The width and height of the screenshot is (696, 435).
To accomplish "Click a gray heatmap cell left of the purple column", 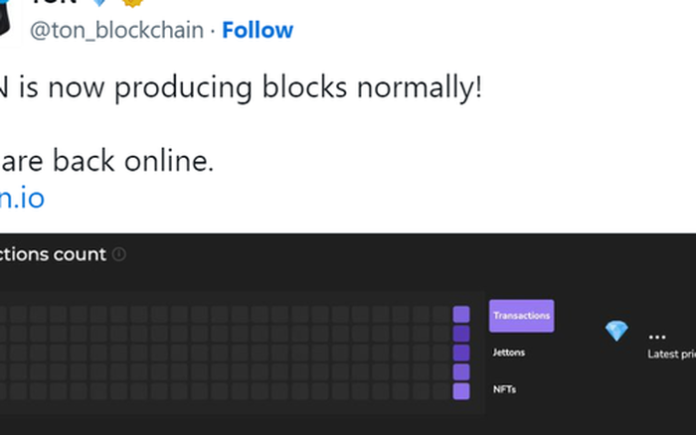I will (x=441, y=314).
